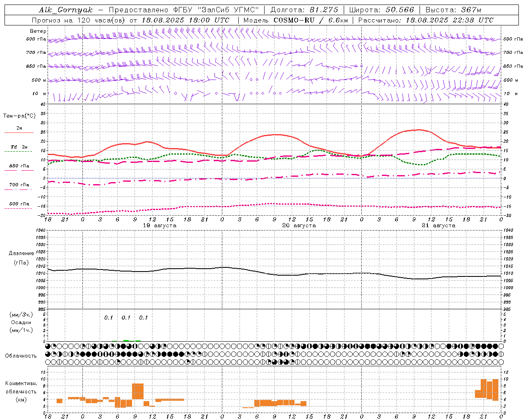Select the (гПа) pressure unit label
Image resolution: width=525 pixels, height=420 pixels.
tap(21, 262)
